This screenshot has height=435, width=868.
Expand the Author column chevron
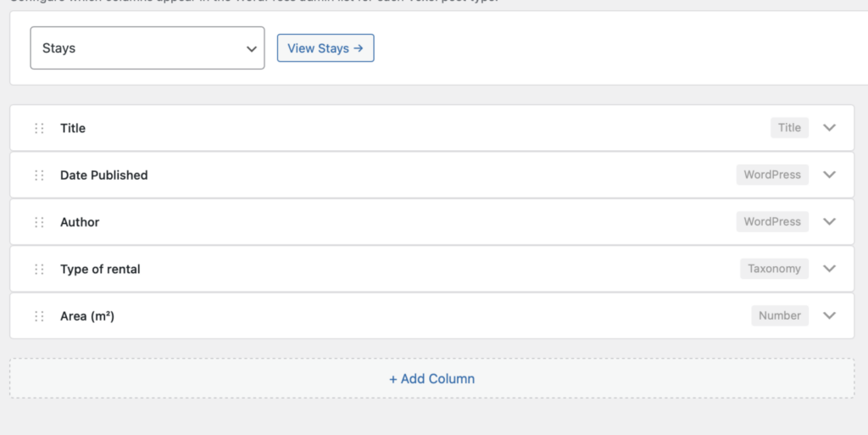(x=829, y=222)
